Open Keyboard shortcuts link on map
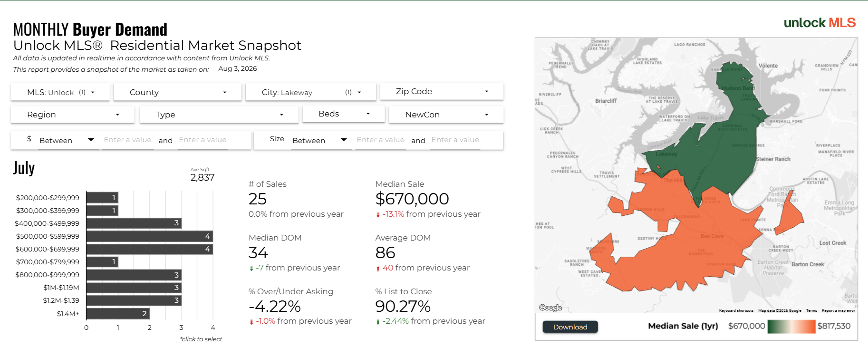 point(736,310)
